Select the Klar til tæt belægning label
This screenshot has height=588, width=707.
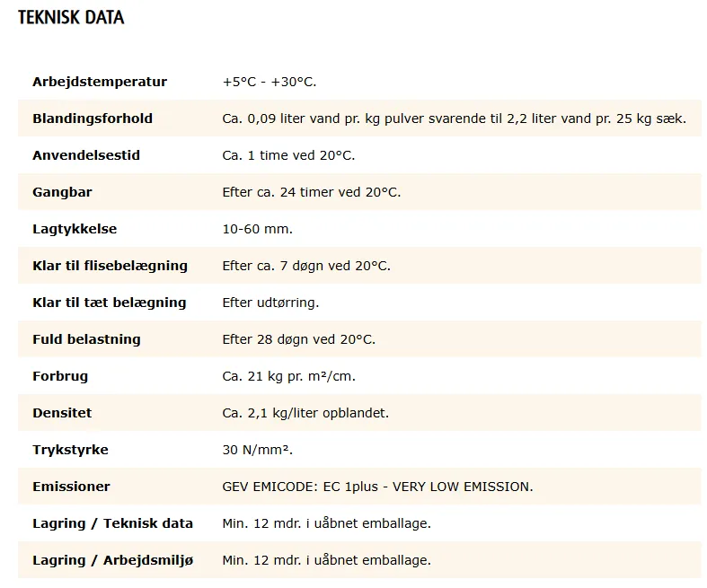pos(109,303)
